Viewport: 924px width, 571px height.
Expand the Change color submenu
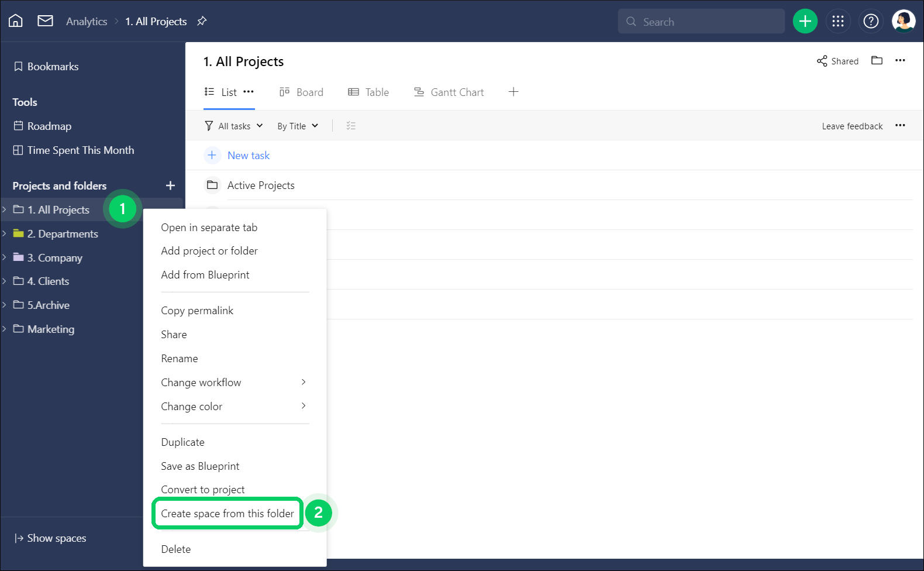click(234, 407)
